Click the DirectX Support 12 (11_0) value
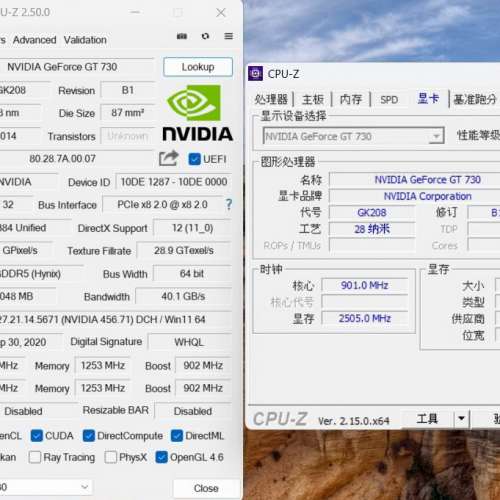 pos(192,228)
